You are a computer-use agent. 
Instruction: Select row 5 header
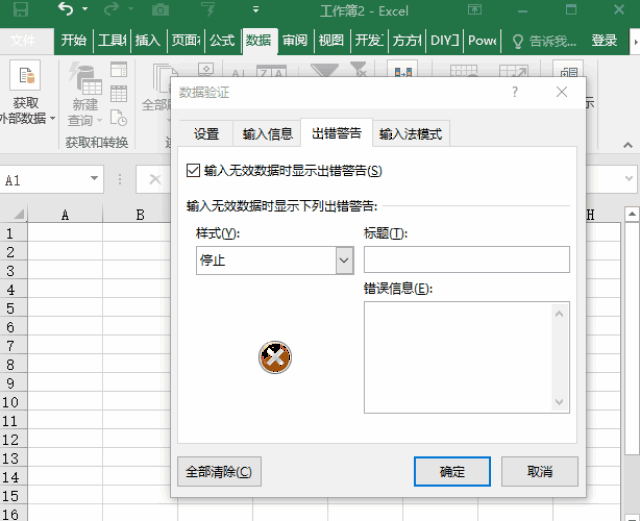point(11,308)
